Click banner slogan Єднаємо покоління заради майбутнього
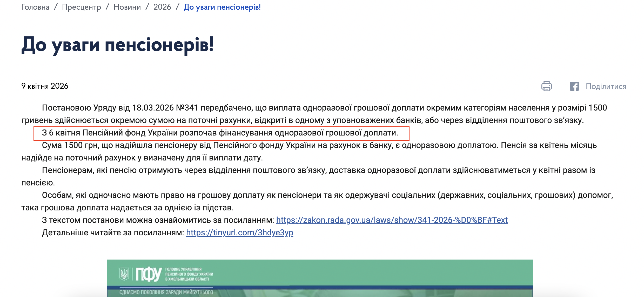 point(166,292)
